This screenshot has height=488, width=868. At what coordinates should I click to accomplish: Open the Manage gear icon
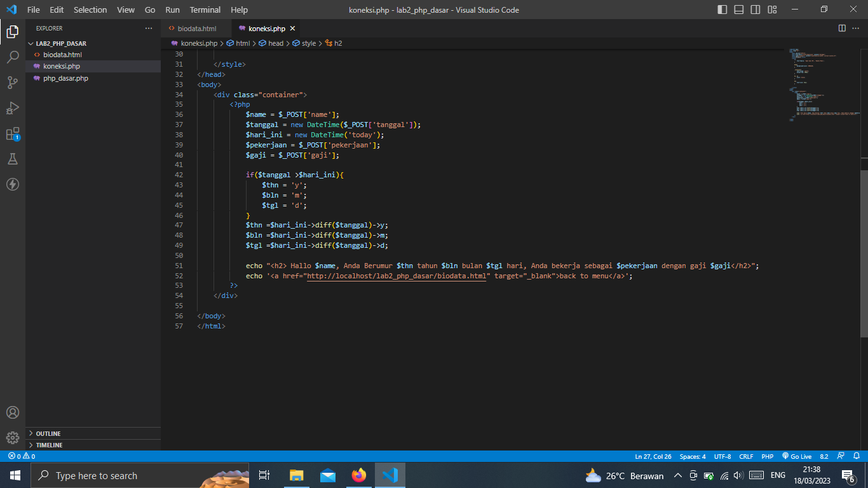point(13,438)
